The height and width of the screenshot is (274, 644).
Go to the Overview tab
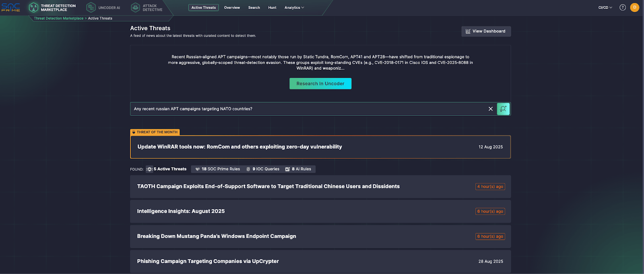[x=232, y=8]
